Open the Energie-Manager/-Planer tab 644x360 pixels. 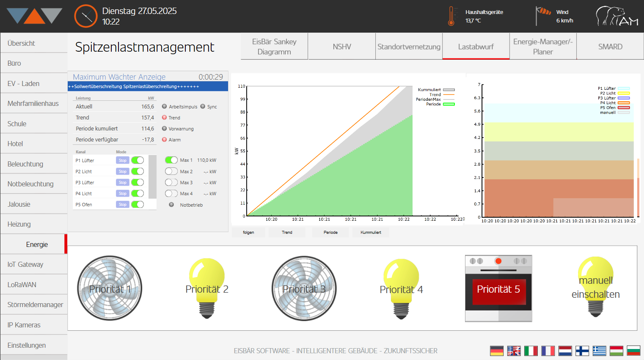click(x=543, y=46)
